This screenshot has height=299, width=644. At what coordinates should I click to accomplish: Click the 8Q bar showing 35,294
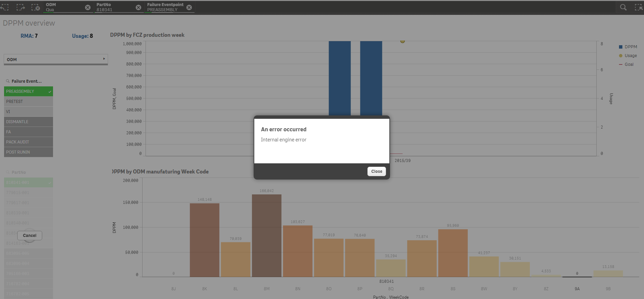click(x=391, y=268)
